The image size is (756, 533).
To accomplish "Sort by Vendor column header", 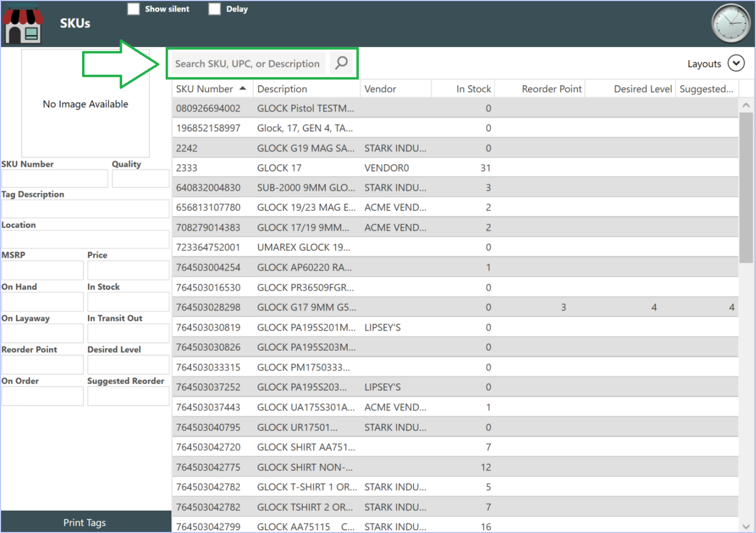I will 395,88.
